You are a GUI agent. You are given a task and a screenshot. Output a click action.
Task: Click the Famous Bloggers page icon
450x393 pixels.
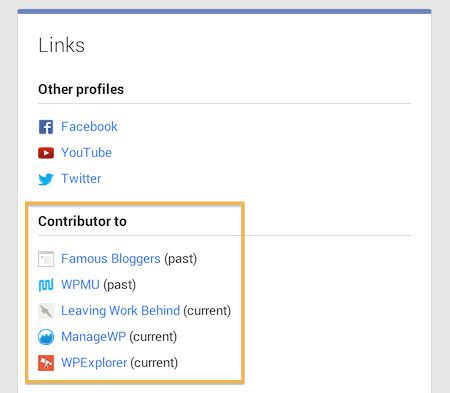coord(46,259)
